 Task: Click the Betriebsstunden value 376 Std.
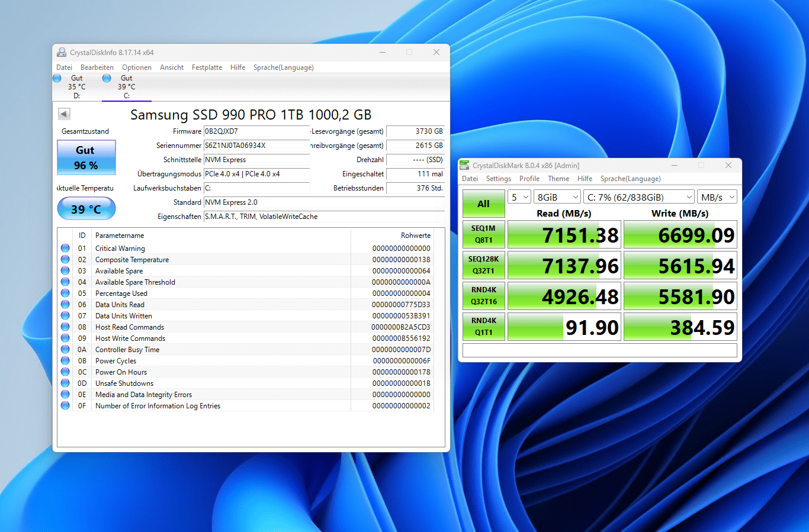(x=415, y=188)
